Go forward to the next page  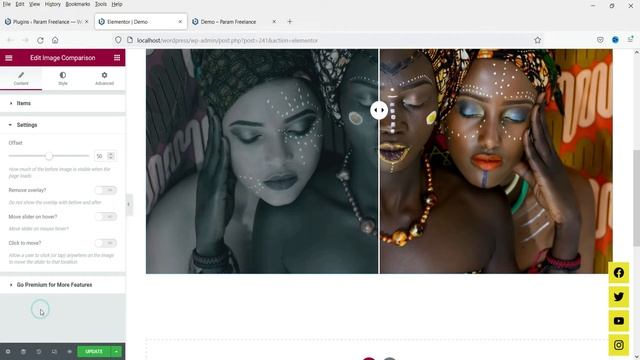[x=25, y=40]
